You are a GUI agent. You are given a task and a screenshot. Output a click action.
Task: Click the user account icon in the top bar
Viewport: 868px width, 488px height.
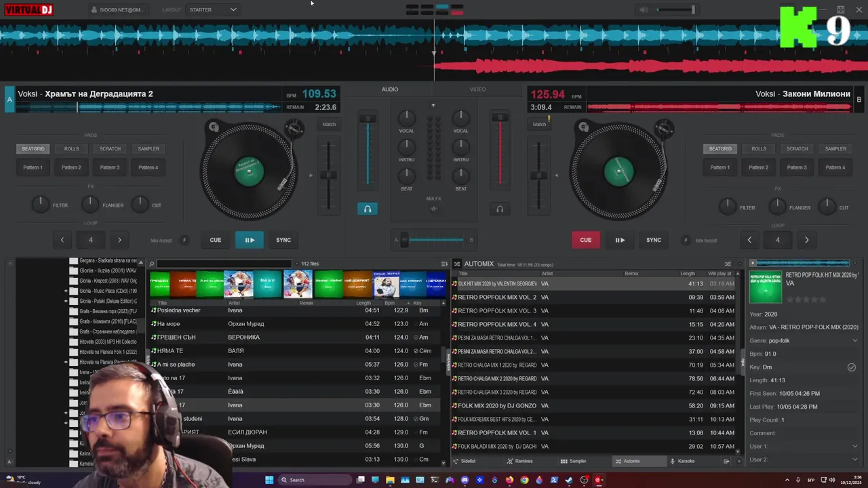coord(94,9)
